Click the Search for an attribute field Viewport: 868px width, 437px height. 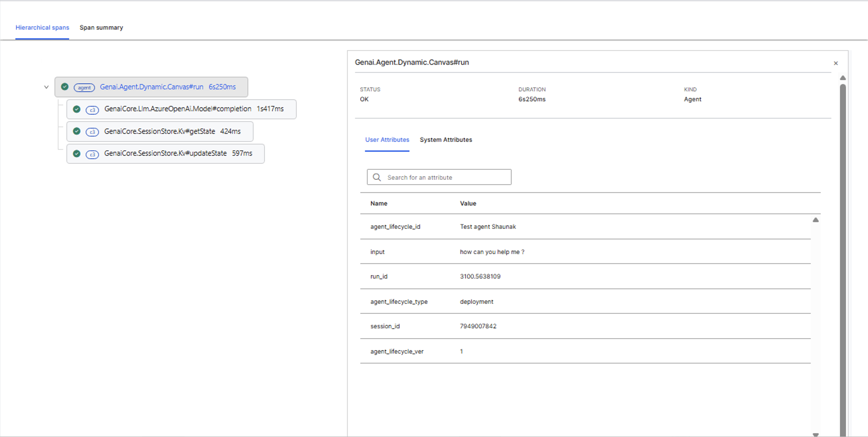[445, 177]
